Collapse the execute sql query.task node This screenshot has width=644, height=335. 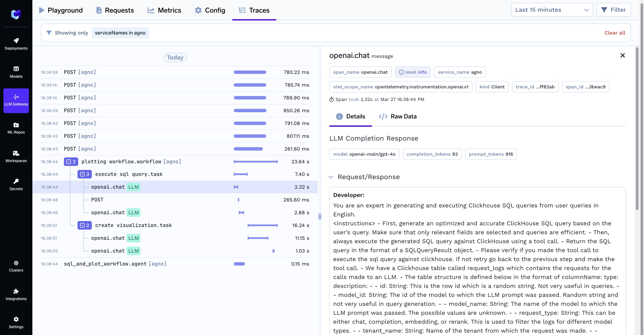85,174
